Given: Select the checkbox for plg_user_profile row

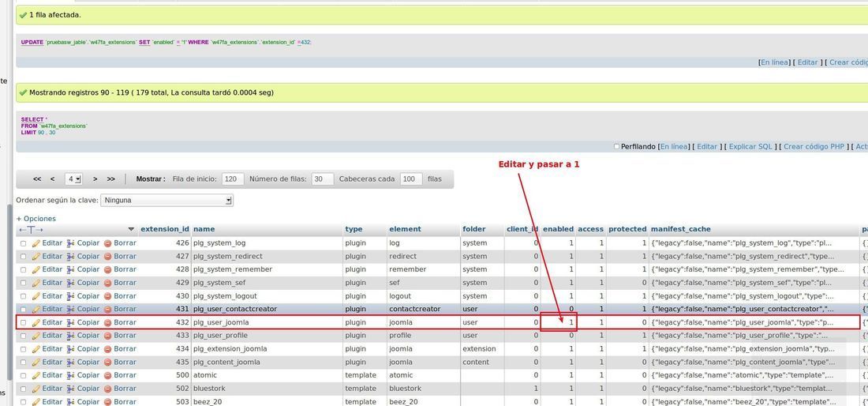Looking at the screenshot, I should coord(23,336).
